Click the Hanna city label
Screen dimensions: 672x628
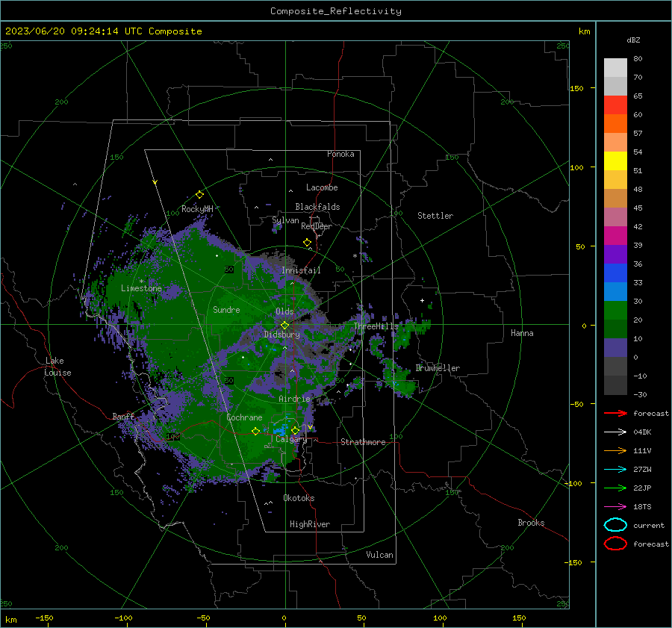pyautogui.click(x=522, y=332)
